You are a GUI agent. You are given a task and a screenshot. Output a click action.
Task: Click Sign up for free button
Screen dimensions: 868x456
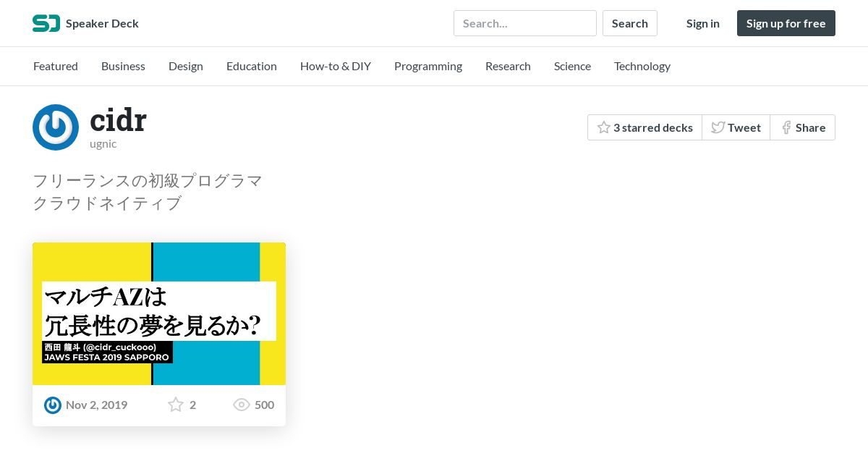pos(786,23)
